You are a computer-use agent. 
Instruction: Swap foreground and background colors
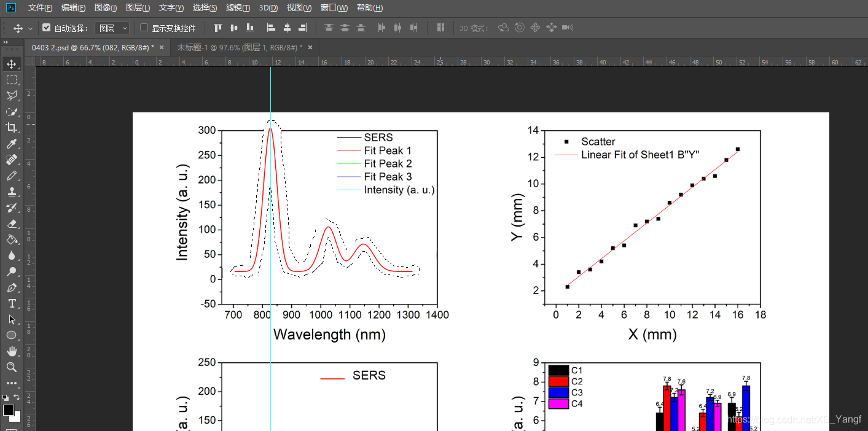pyautogui.click(x=17, y=398)
